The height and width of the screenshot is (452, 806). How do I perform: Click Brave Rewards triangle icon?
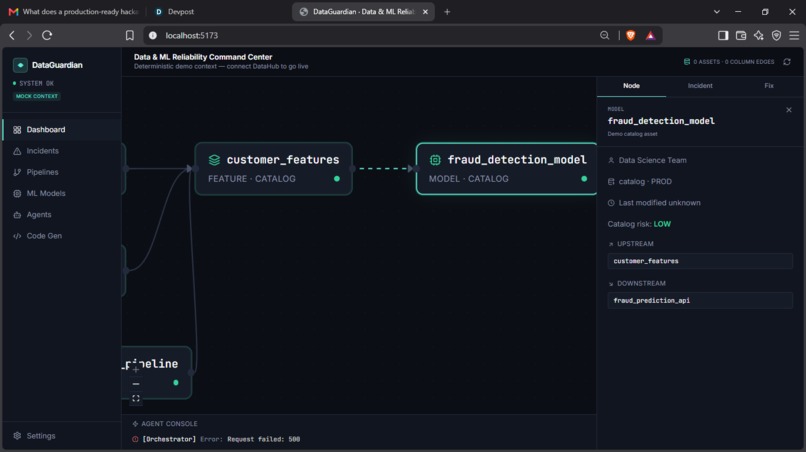[650, 35]
